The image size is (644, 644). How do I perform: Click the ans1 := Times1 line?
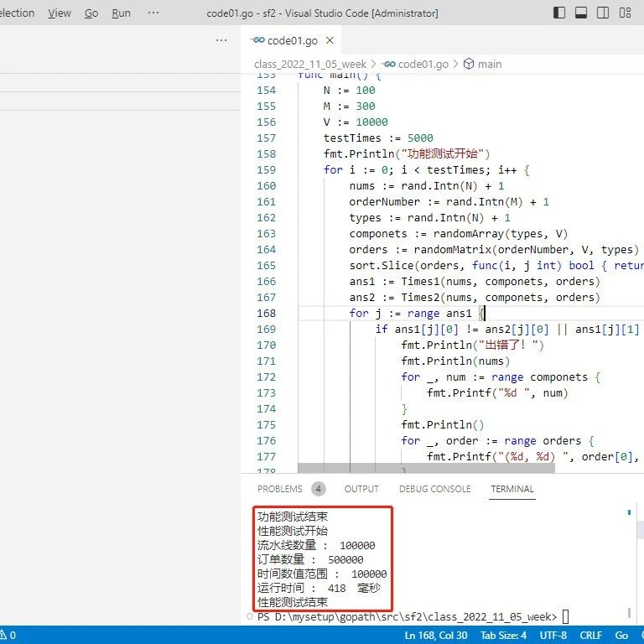tap(475, 282)
